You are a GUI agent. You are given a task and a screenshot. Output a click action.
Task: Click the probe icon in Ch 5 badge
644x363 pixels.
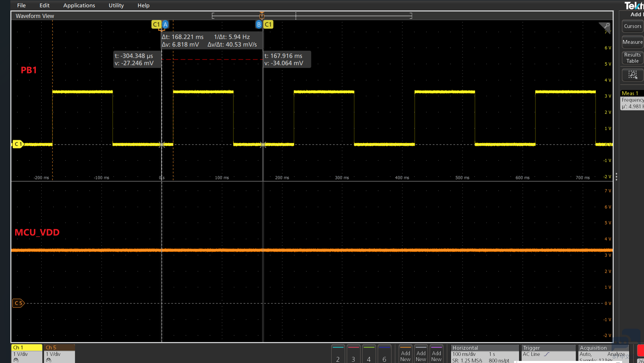tap(49, 361)
